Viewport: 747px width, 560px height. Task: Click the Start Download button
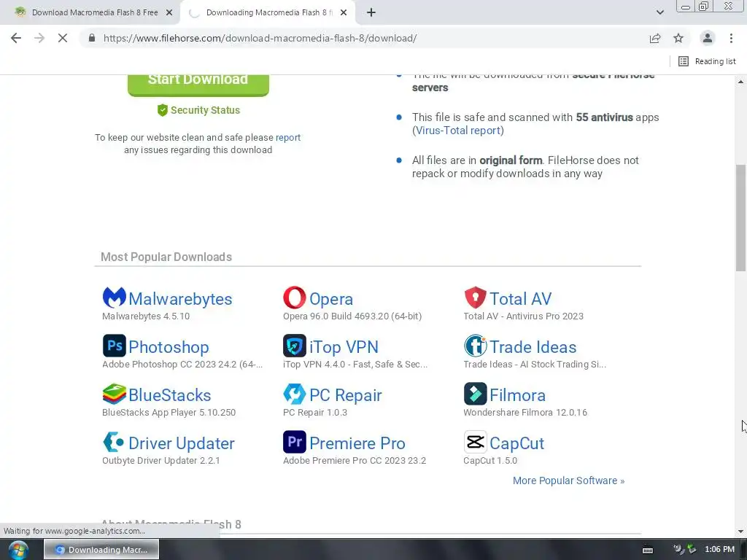click(198, 85)
